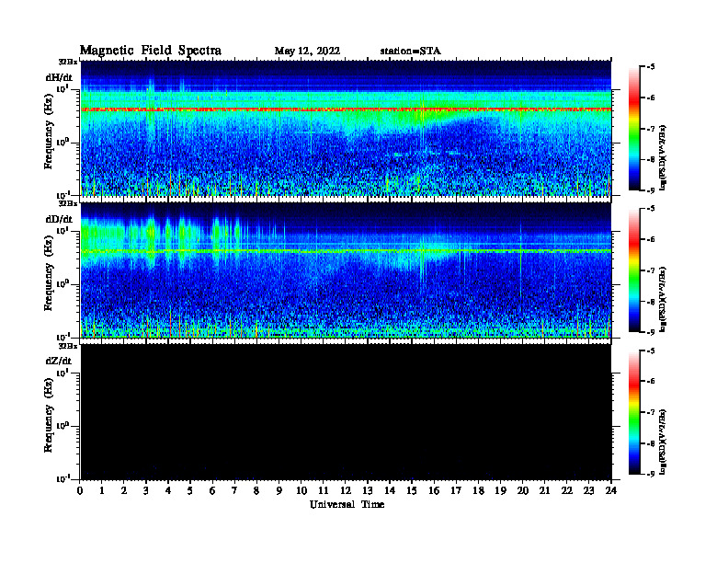Viewport: 728px width, 563px height.
Task: Click hour tick label "13" on time axis
Action: [368, 491]
